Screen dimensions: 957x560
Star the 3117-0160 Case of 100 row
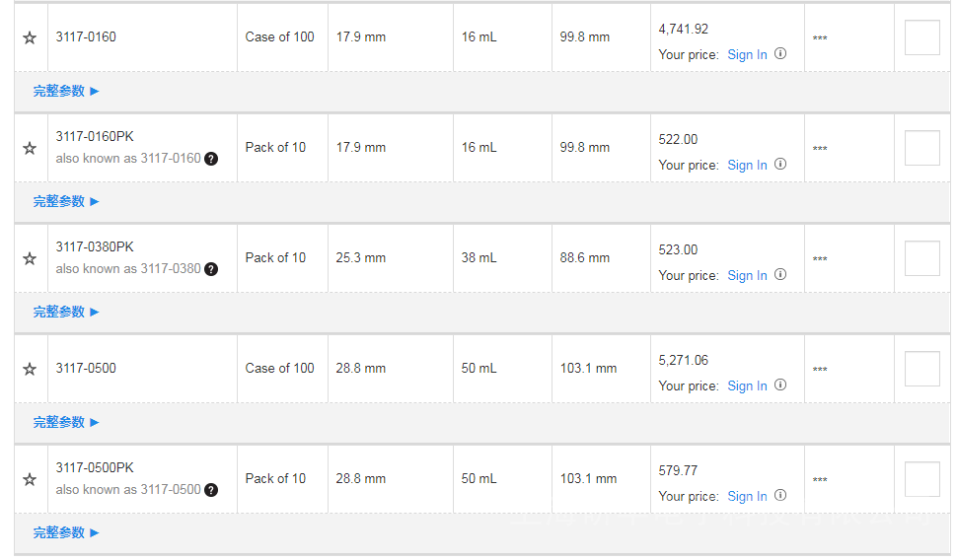pyautogui.click(x=30, y=37)
